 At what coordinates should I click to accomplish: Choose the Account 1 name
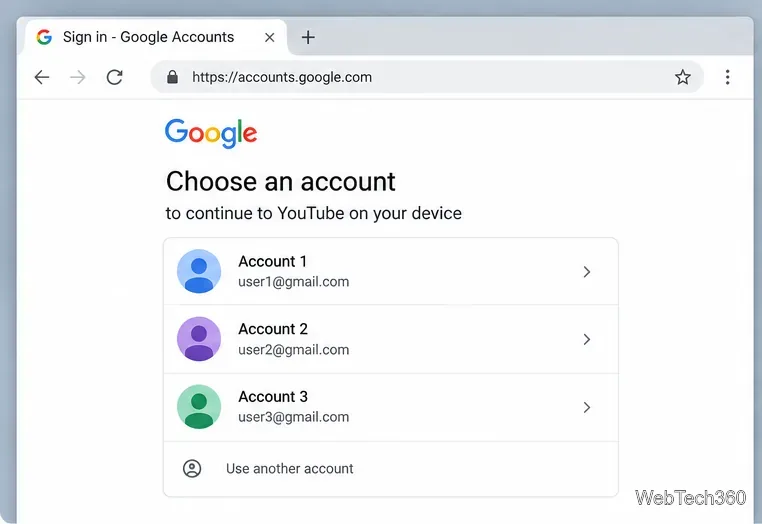click(272, 262)
